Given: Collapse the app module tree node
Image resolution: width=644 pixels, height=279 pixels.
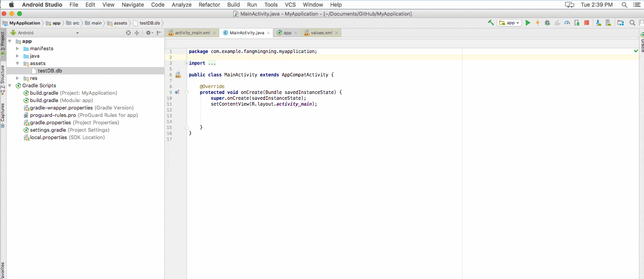Looking at the screenshot, I should pyautogui.click(x=10, y=41).
